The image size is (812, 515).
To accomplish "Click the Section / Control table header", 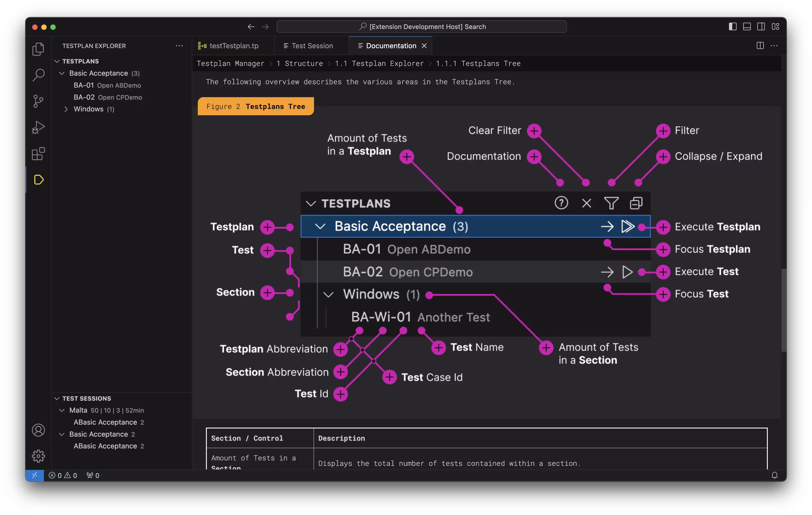I will tap(260, 438).
